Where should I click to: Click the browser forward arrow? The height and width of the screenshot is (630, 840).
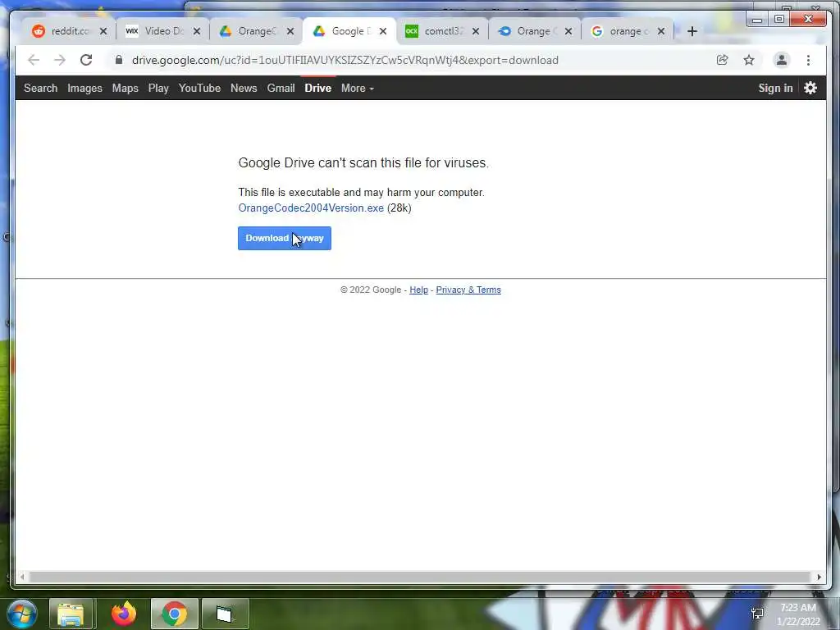59,60
